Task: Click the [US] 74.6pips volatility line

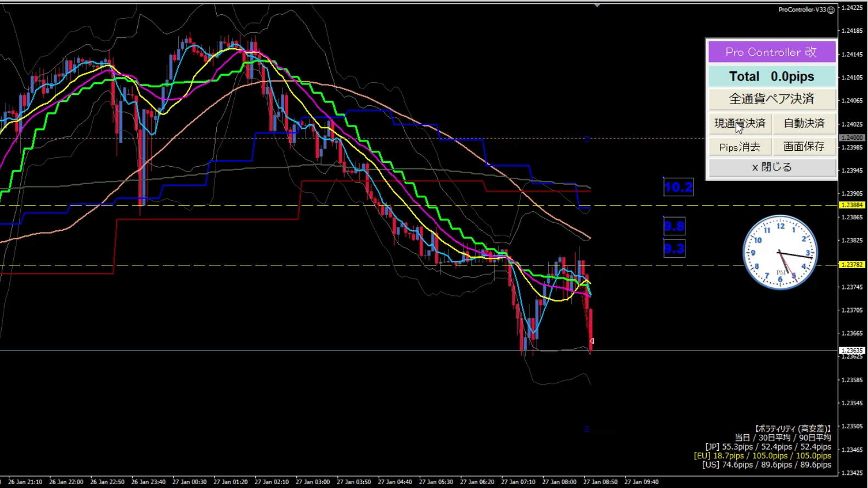Action: 766,464
